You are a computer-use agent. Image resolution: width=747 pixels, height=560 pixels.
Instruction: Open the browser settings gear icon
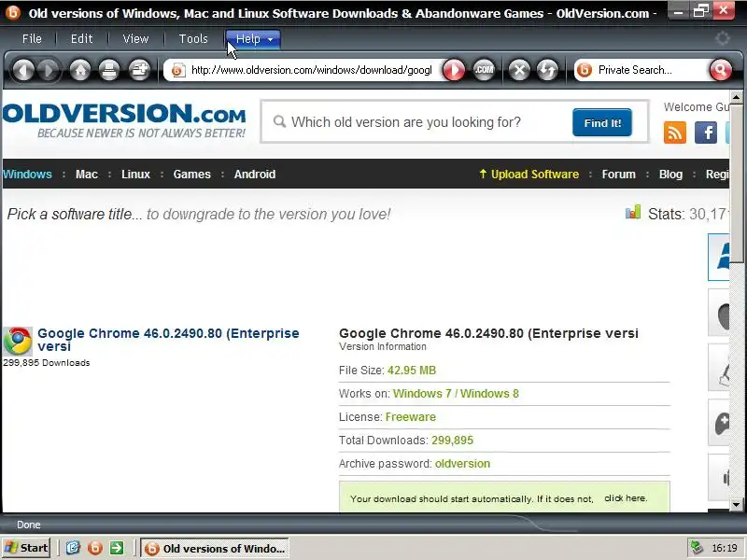[723, 38]
